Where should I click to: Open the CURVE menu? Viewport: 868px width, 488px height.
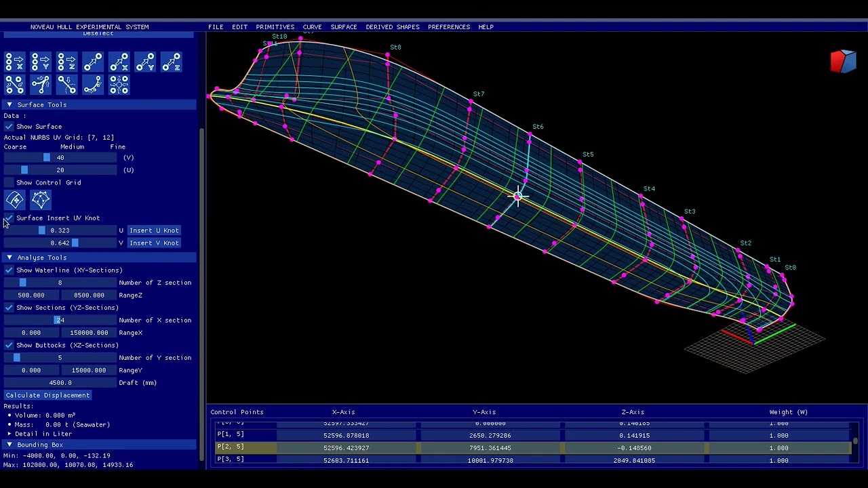(312, 27)
